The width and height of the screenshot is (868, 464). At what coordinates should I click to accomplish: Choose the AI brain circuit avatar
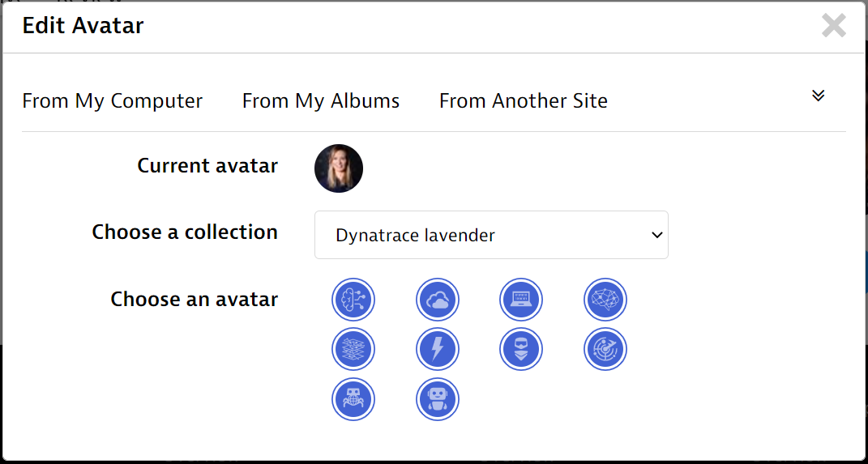coord(353,300)
